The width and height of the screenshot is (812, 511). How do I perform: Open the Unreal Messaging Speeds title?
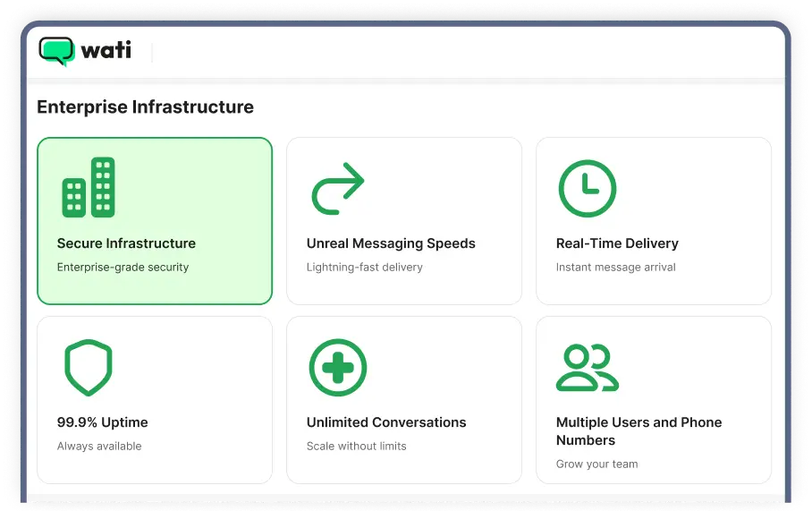coord(391,243)
